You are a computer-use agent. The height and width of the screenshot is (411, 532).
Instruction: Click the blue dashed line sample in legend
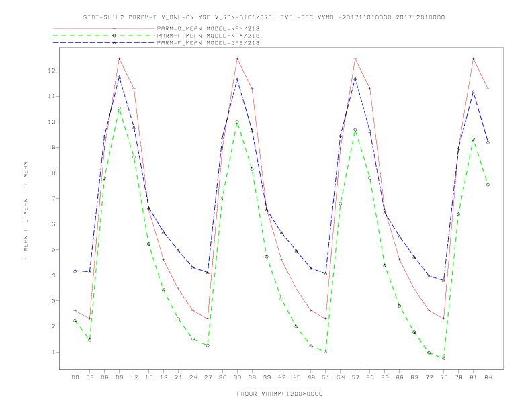[x=104, y=43]
